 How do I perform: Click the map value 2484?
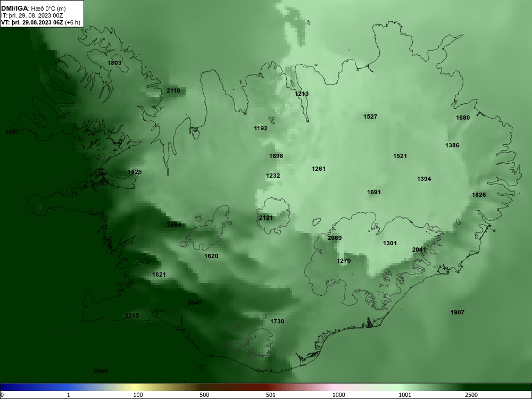(174, 225)
